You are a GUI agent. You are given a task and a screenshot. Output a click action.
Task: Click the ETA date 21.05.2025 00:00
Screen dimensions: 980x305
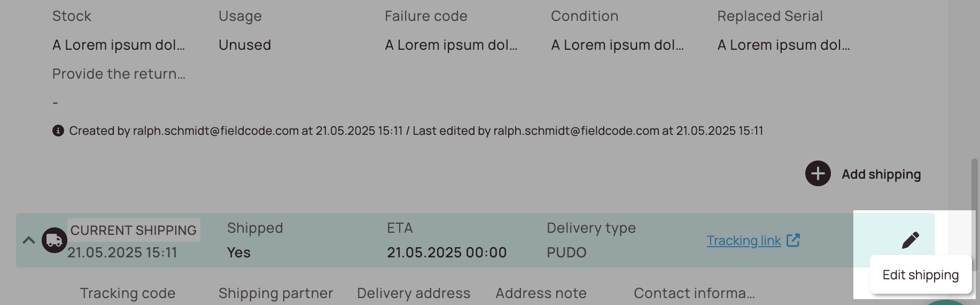447,253
